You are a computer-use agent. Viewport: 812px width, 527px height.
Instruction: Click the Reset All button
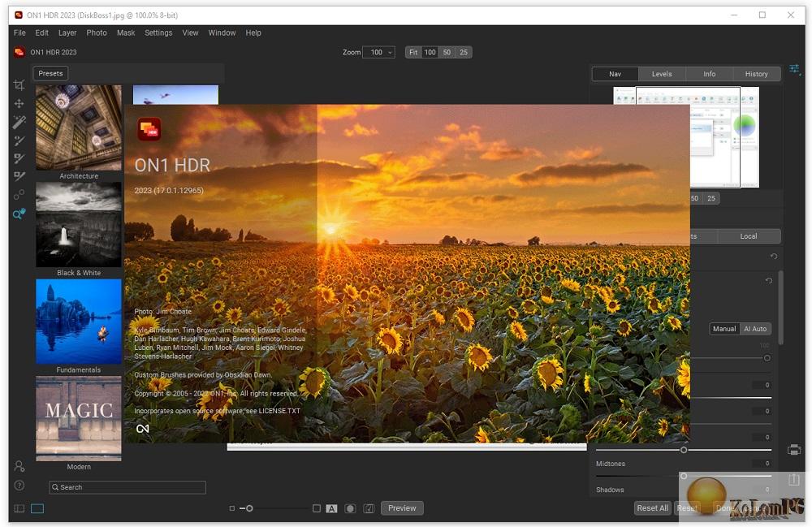click(x=653, y=508)
